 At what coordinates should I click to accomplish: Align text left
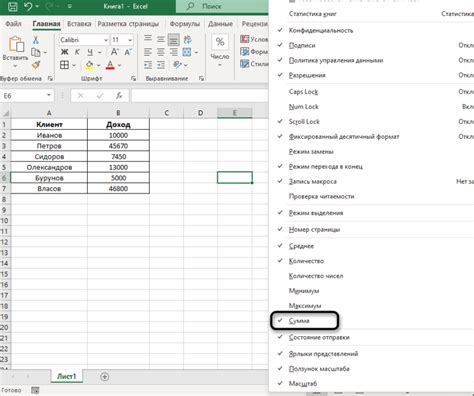tap(148, 52)
